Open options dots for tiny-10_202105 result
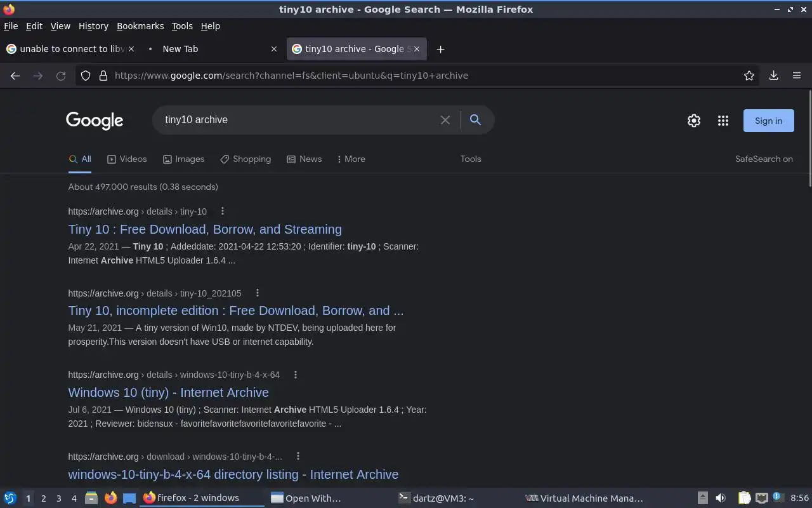 [x=257, y=293]
